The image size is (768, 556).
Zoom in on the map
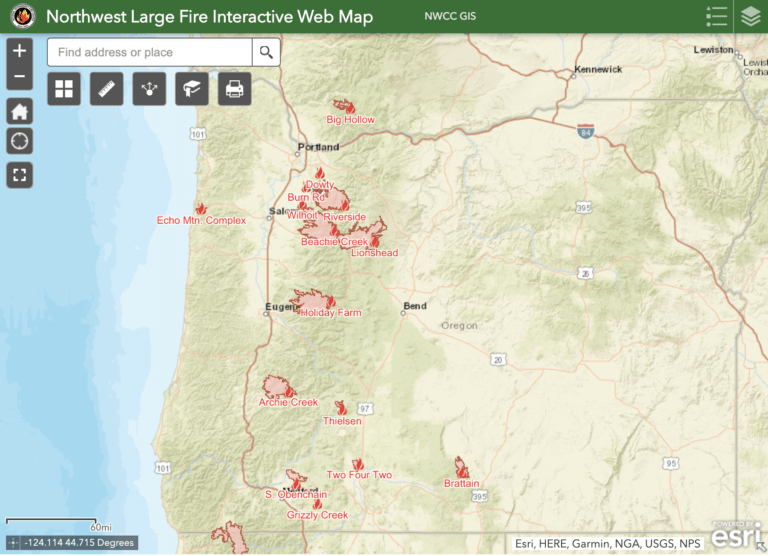tap(19, 51)
